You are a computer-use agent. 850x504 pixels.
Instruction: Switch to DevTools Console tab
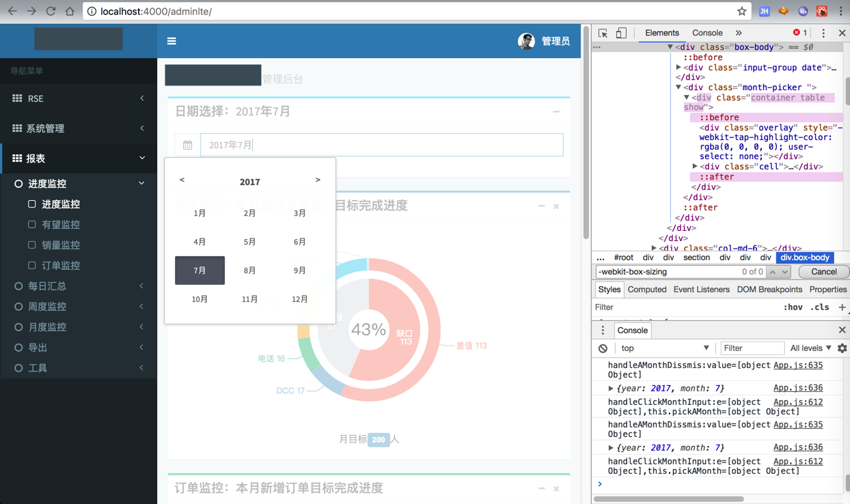coord(707,33)
